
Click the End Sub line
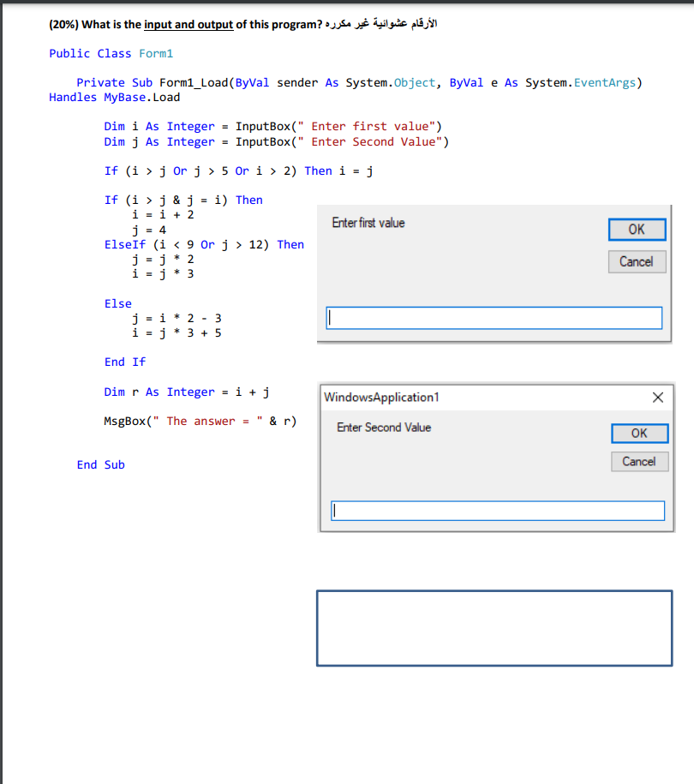pyautogui.click(x=100, y=464)
